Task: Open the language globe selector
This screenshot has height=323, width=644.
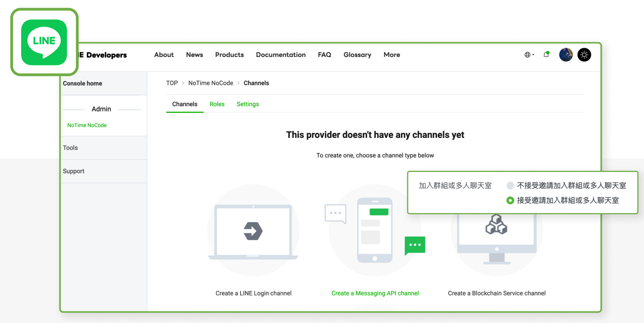Action: [529, 55]
